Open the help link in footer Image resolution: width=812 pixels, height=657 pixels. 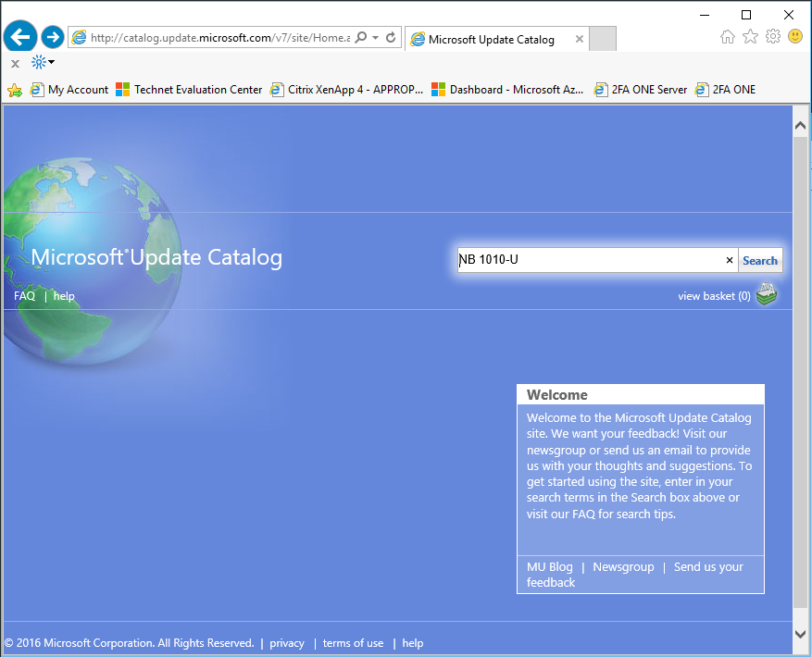pyautogui.click(x=413, y=643)
